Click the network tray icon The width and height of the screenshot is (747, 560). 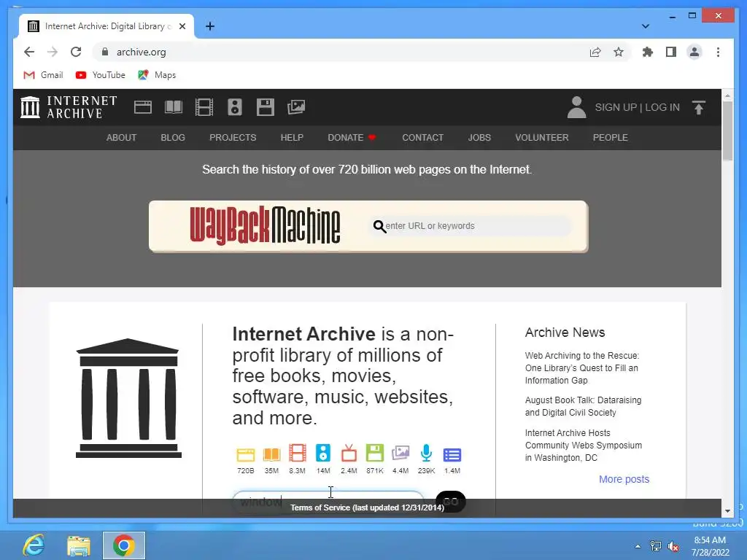point(656,546)
